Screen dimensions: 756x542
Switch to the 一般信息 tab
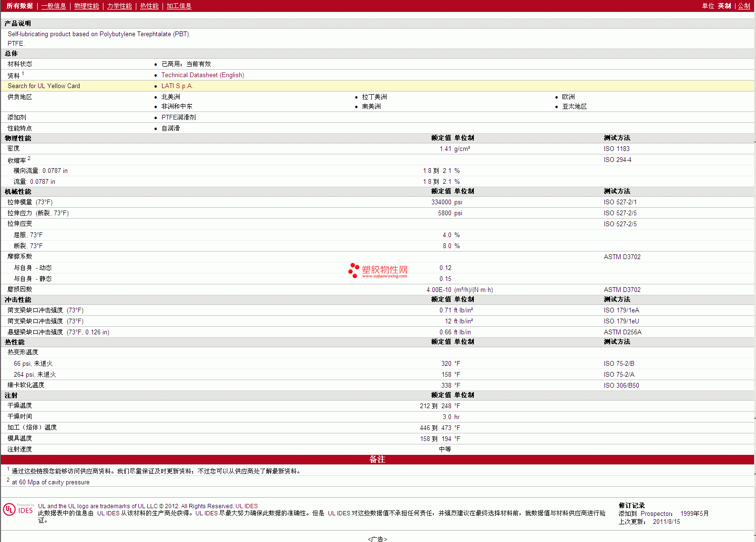coord(53,6)
